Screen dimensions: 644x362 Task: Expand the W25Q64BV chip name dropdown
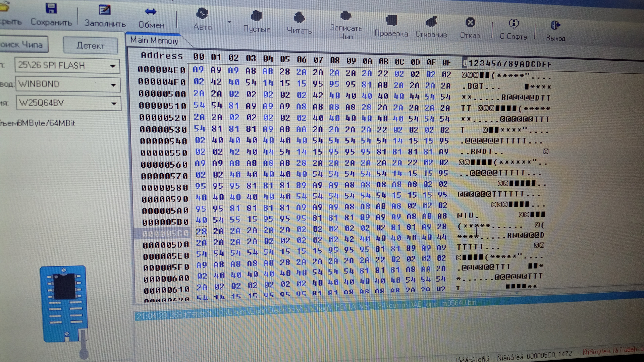click(x=114, y=104)
